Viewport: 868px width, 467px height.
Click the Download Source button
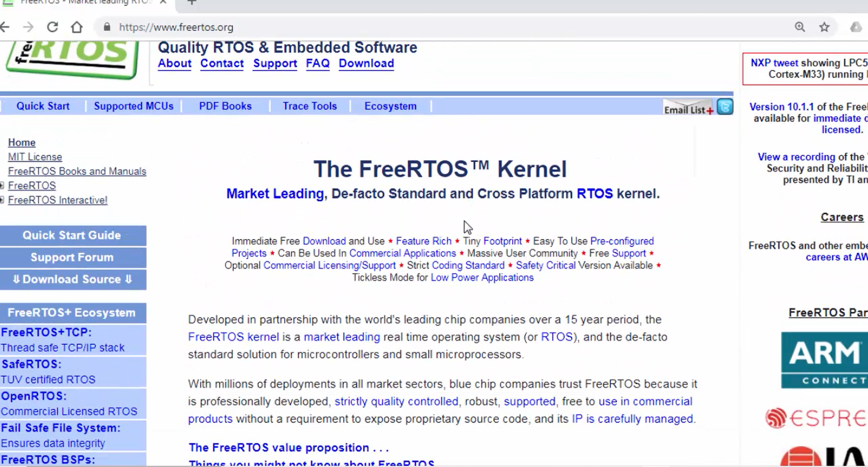tap(73, 279)
